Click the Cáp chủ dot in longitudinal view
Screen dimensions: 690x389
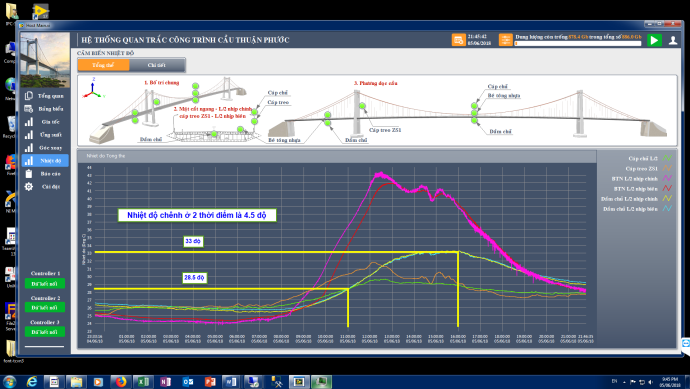(x=474, y=106)
